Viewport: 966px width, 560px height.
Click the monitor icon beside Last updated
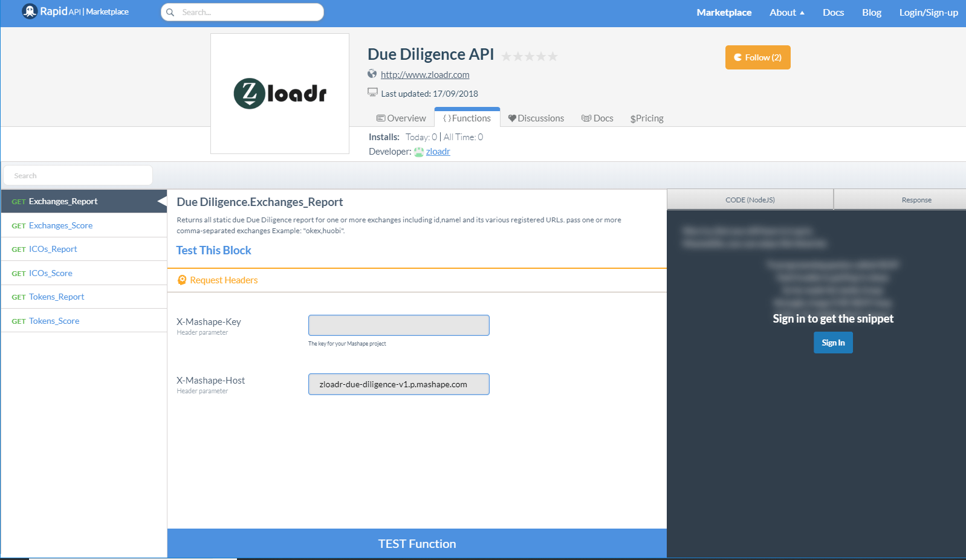372,92
